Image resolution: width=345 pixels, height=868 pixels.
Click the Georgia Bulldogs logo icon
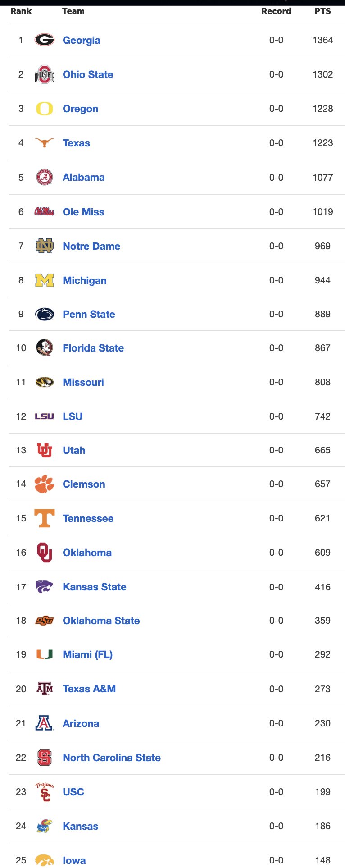45,40
